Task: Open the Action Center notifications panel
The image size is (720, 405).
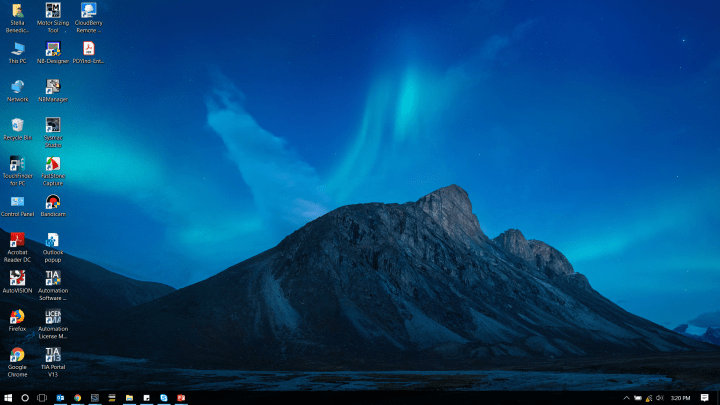Action: 705,397
